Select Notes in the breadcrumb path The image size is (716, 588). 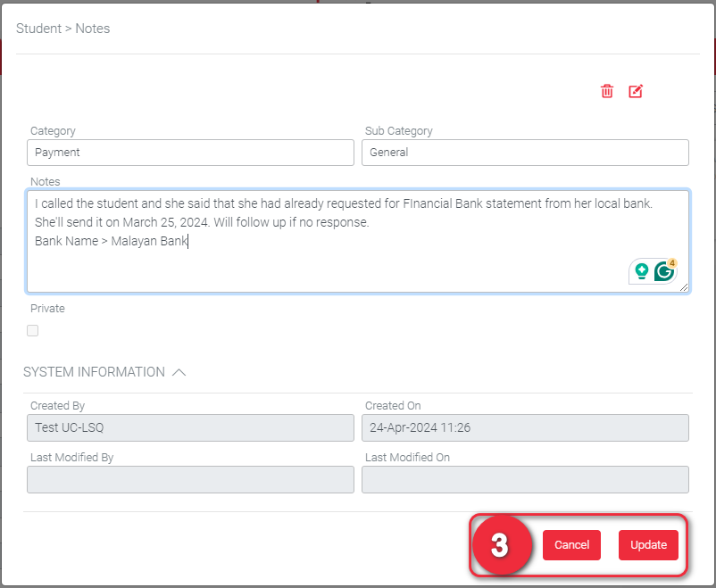point(93,29)
